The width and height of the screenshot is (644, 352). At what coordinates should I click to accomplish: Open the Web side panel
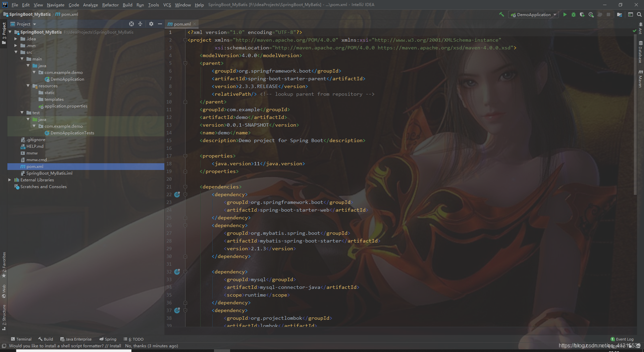pyautogui.click(x=4, y=291)
